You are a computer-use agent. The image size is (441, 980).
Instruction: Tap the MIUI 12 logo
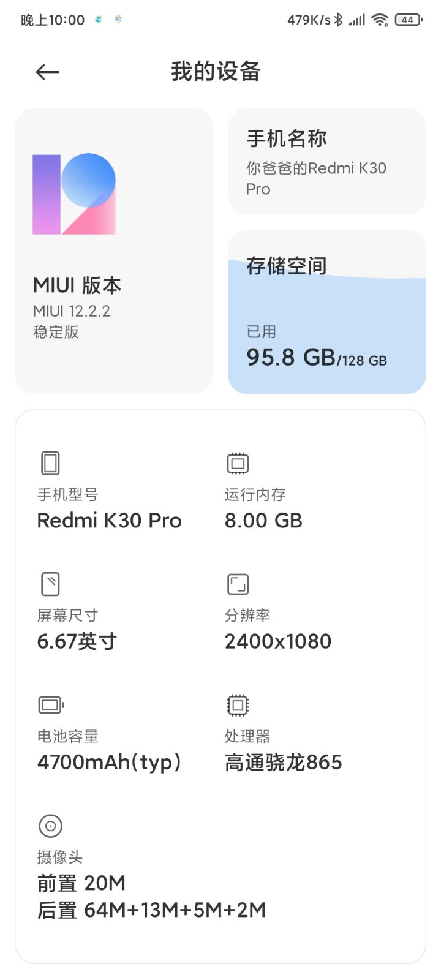click(74, 194)
